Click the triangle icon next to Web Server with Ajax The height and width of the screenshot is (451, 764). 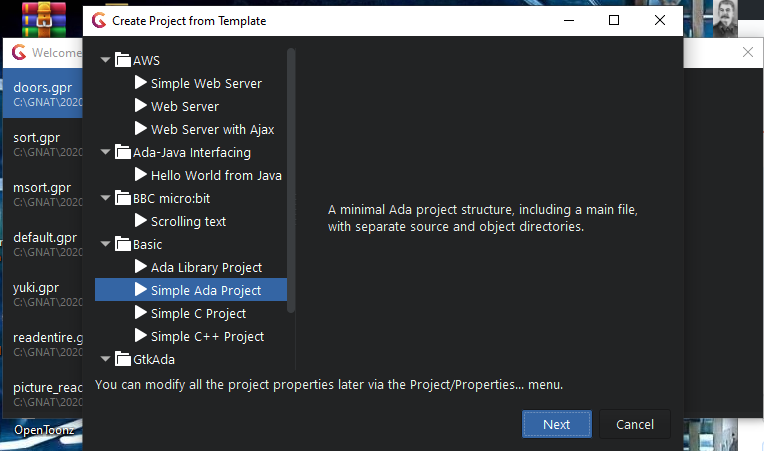[x=141, y=129]
